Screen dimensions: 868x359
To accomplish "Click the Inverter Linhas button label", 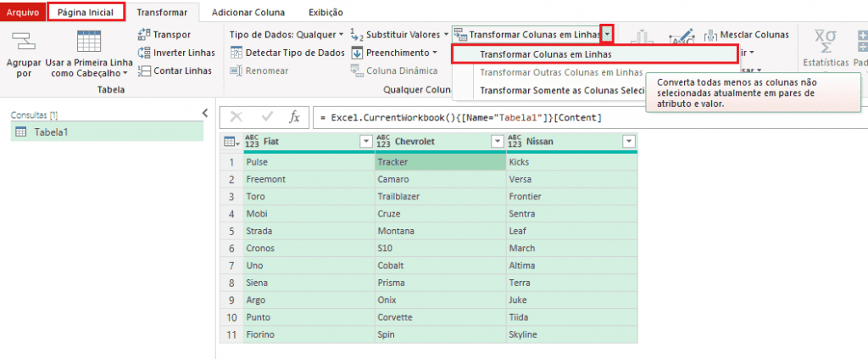I will [184, 53].
